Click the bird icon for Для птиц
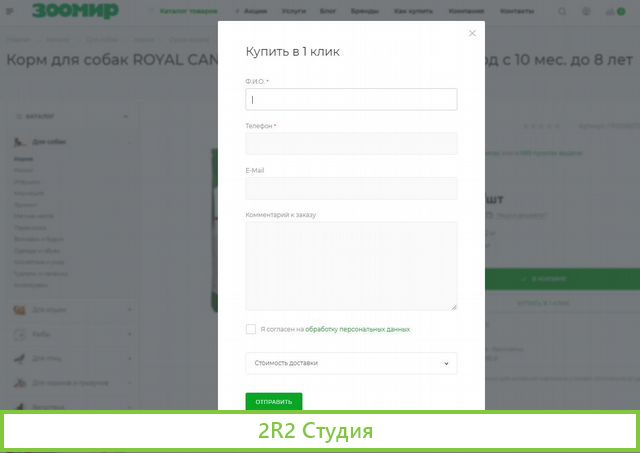 [x=19, y=358]
